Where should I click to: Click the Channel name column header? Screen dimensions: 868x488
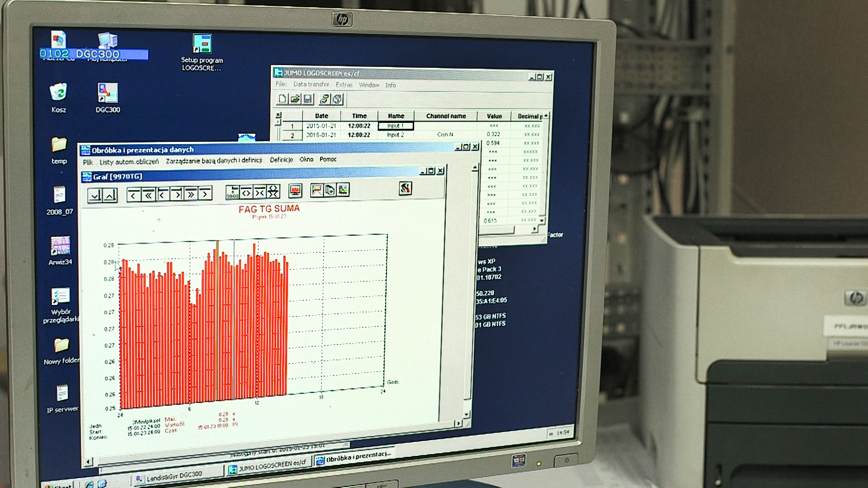(445, 116)
